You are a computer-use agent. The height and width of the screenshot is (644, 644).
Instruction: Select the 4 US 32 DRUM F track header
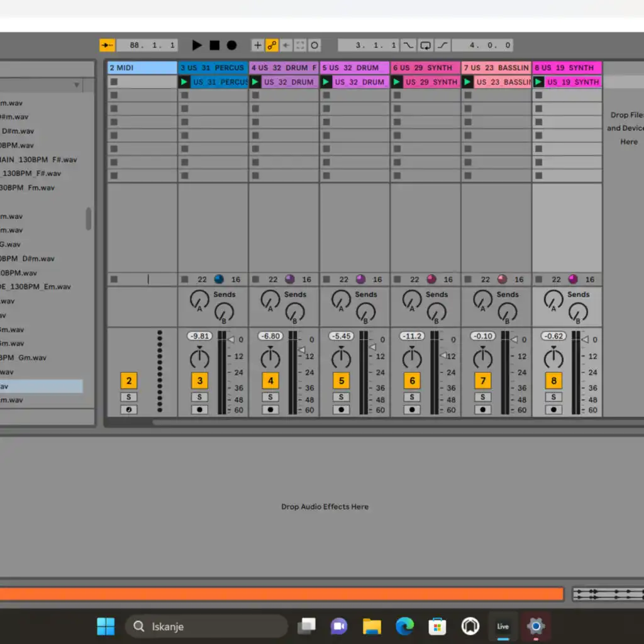(284, 68)
